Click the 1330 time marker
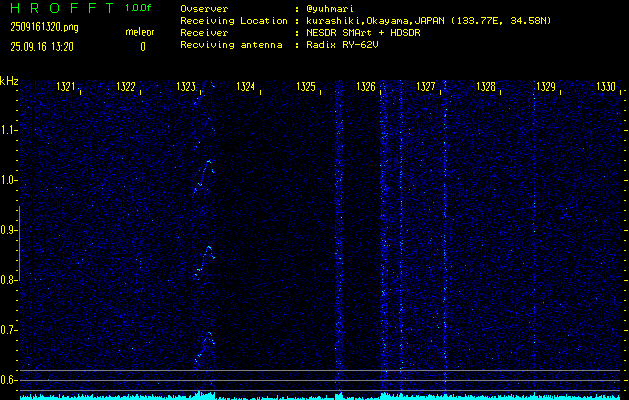 point(606,86)
